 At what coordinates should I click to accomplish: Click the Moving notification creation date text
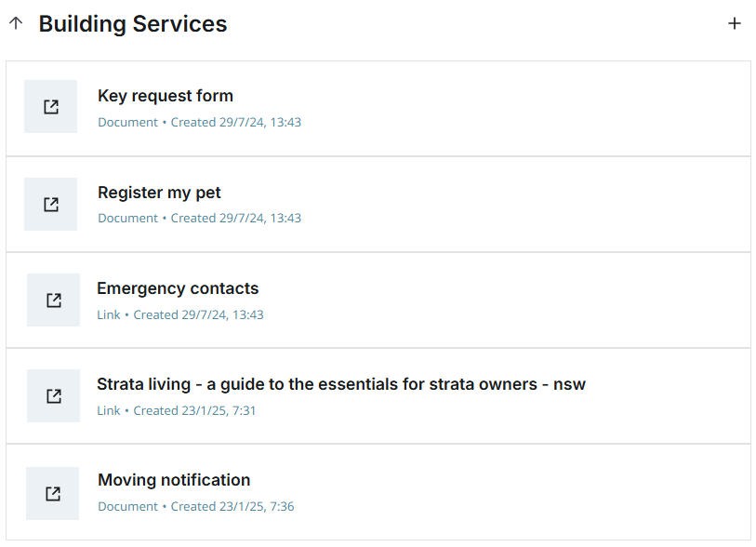tap(232, 506)
